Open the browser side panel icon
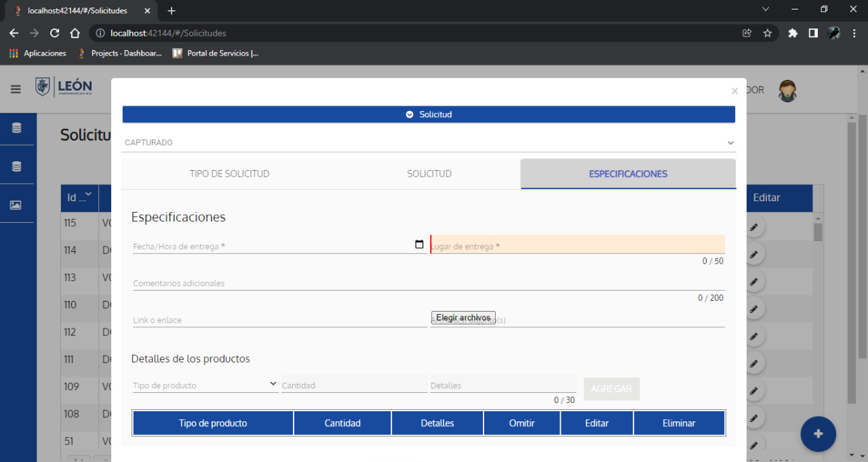The width and height of the screenshot is (868, 462). click(x=813, y=33)
